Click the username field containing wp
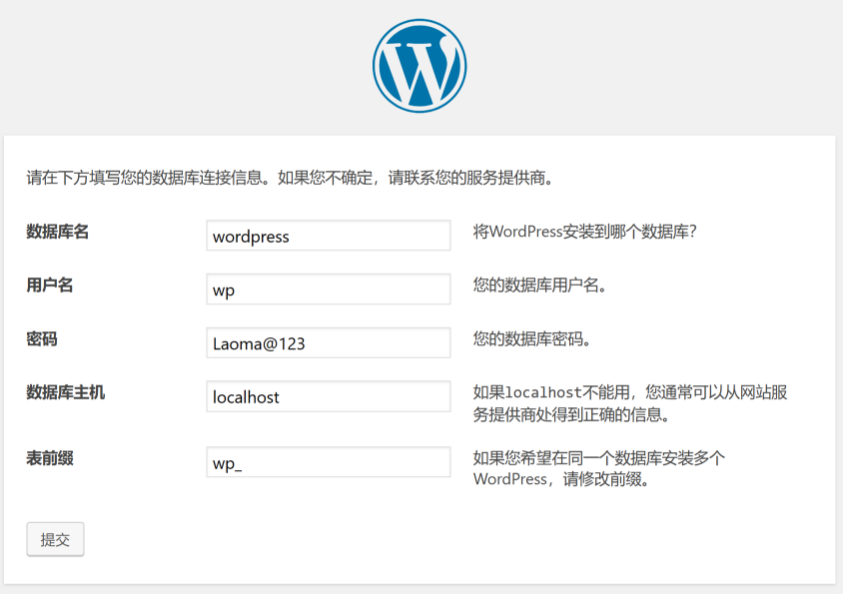Image resolution: width=845 pixels, height=594 pixels. [328, 289]
